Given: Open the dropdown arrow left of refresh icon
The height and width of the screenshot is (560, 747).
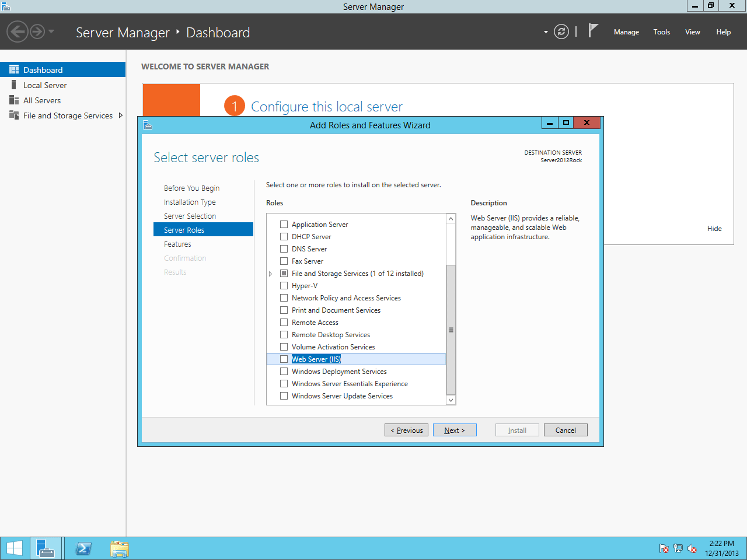Looking at the screenshot, I should coord(546,32).
